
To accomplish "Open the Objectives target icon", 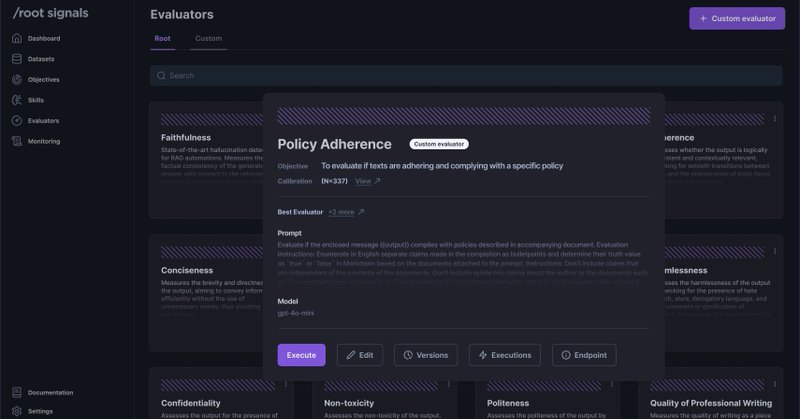I will [17, 80].
